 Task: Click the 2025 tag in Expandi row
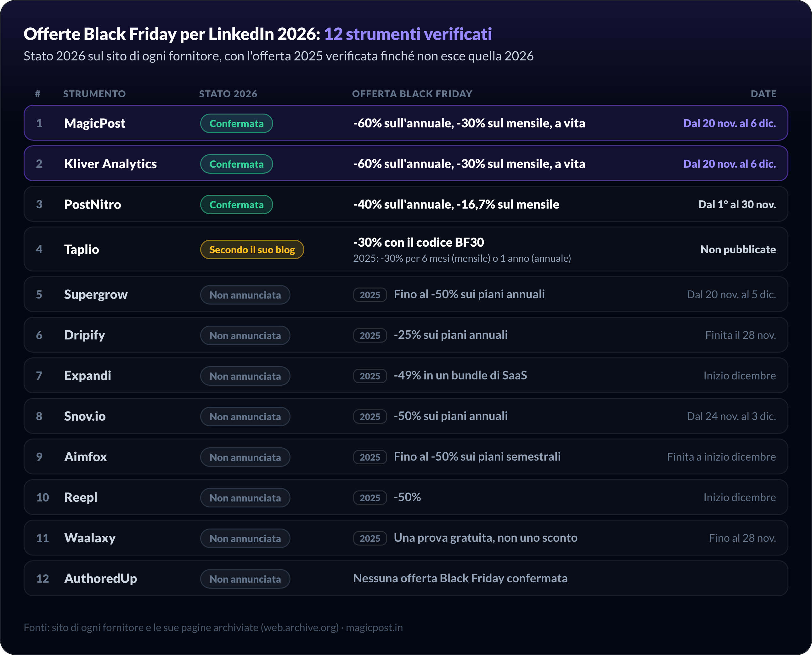tap(370, 376)
